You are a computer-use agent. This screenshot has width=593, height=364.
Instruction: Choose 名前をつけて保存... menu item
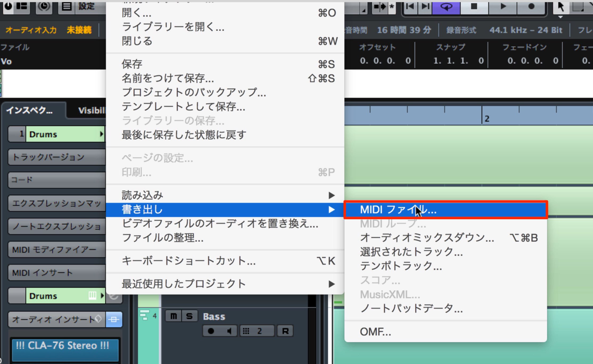(x=225, y=78)
